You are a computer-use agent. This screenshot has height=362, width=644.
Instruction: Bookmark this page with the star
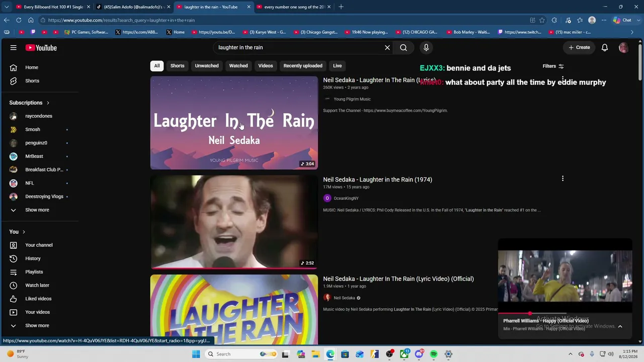coord(542,20)
